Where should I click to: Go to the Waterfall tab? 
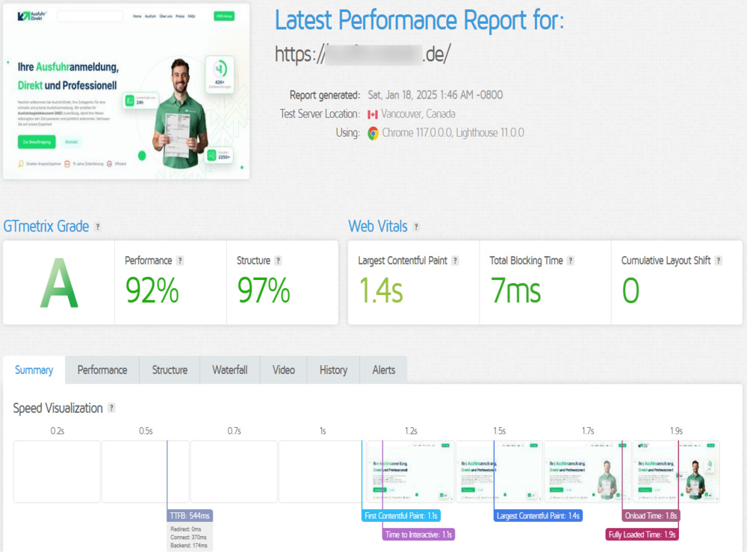tap(229, 370)
